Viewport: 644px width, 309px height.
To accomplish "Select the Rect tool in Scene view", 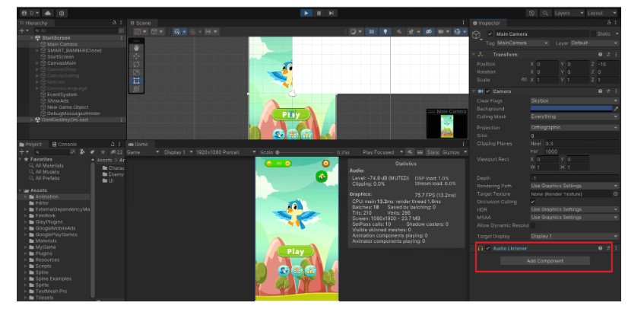I will (x=136, y=81).
